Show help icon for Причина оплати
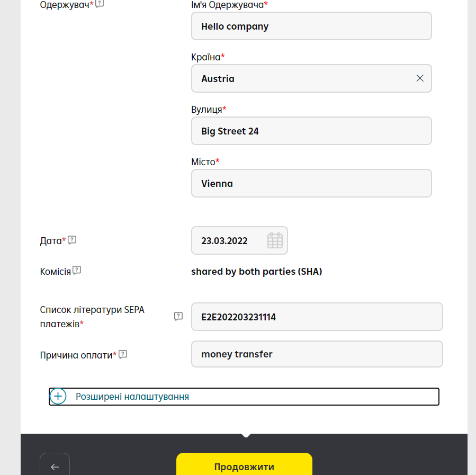This screenshot has height=475, width=476. pyautogui.click(x=123, y=354)
